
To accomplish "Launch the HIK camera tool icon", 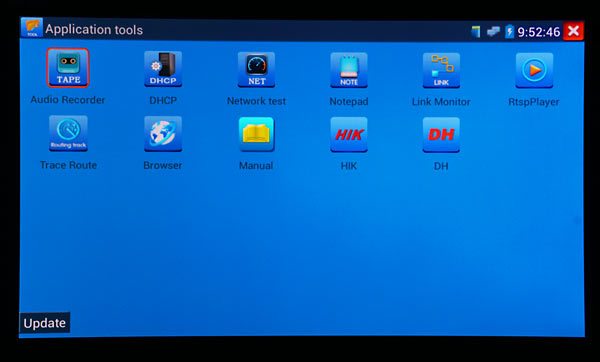I will [349, 135].
